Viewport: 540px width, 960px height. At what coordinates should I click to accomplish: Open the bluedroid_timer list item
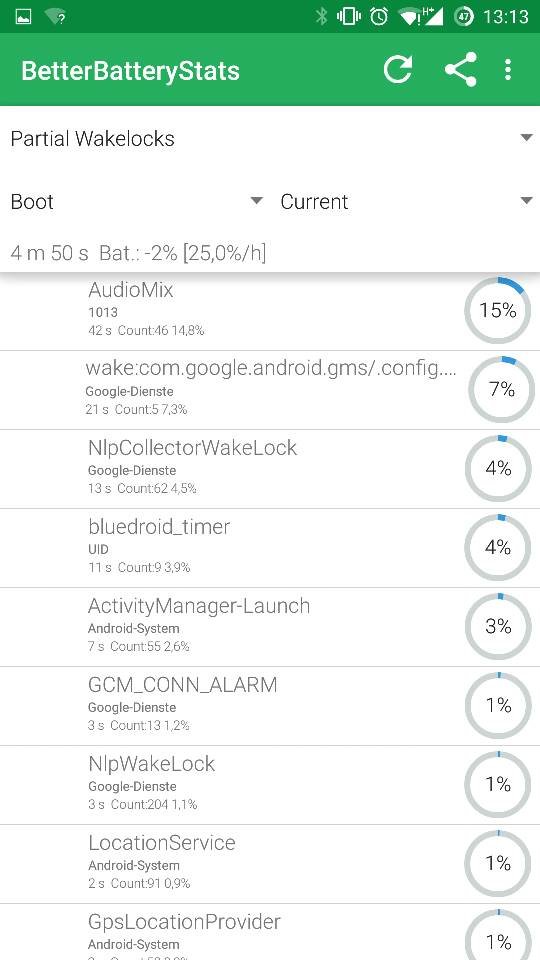pyautogui.click(x=270, y=548)
